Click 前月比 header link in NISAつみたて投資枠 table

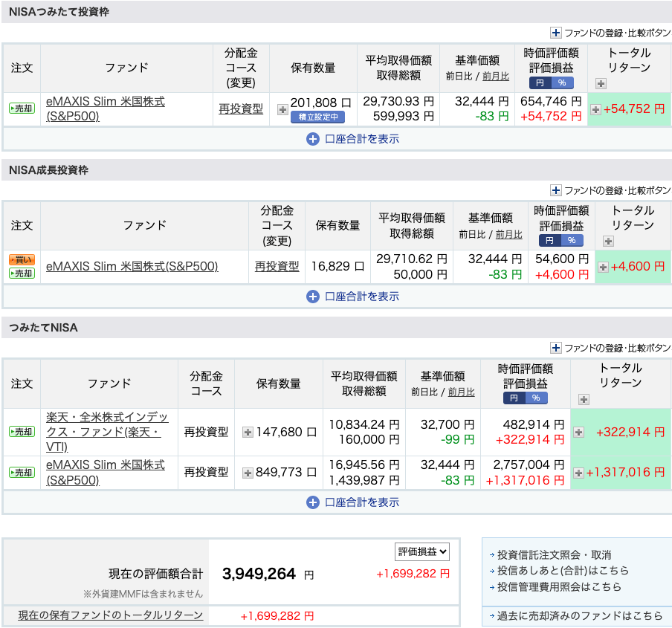496,77
